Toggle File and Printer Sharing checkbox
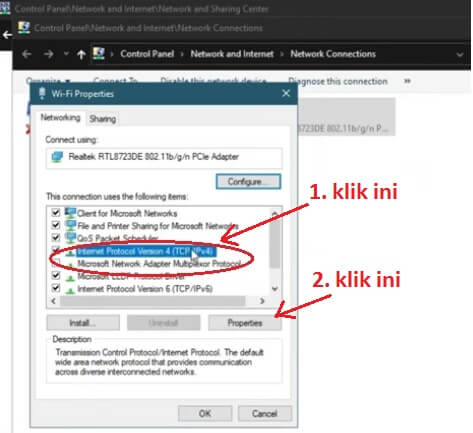The height and width of the screenshot is (433, 473). [x=56, y=225]
